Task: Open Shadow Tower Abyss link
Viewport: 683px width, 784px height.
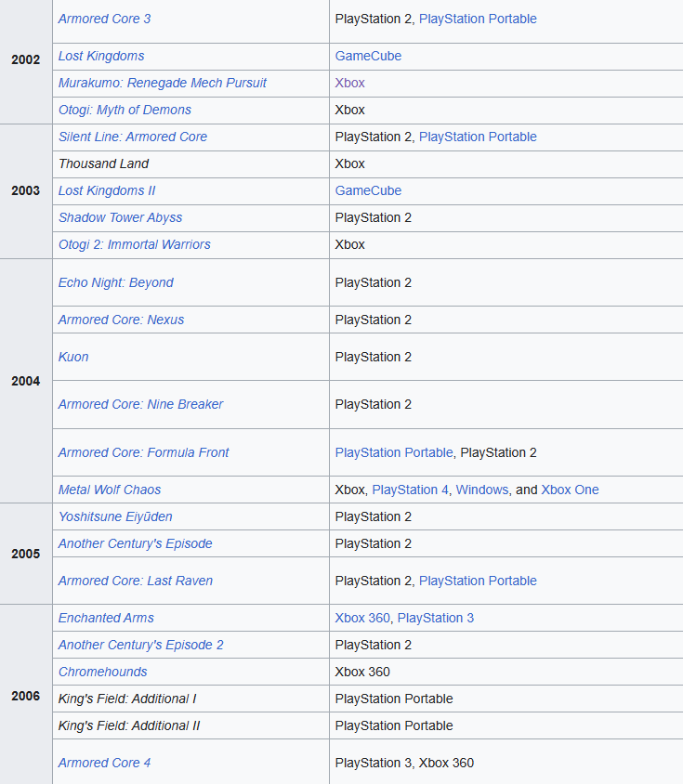Action: click(120, 218)
